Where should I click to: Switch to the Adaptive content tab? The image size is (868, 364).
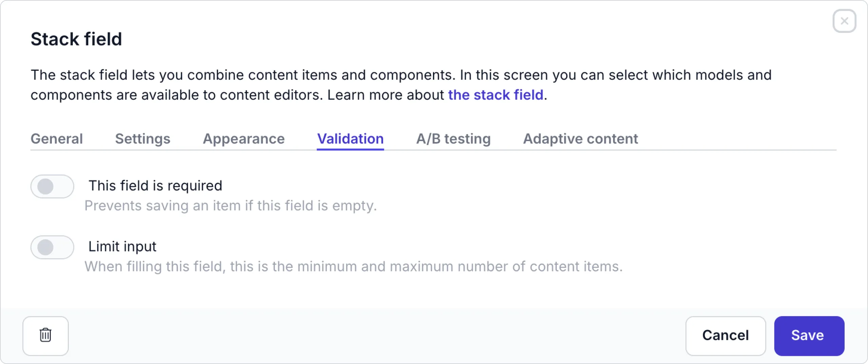[580, 139]
